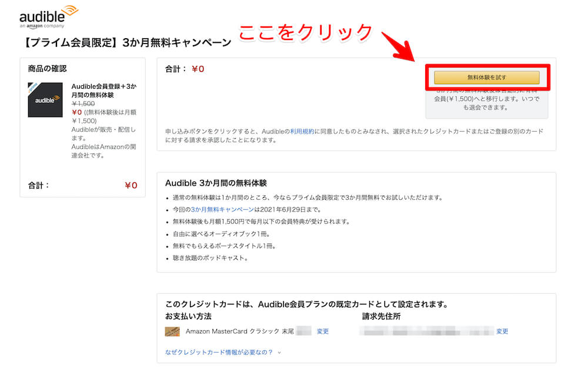Click the strikethrough price ¥1,500

pyautogui.click(x=83, y=104)
